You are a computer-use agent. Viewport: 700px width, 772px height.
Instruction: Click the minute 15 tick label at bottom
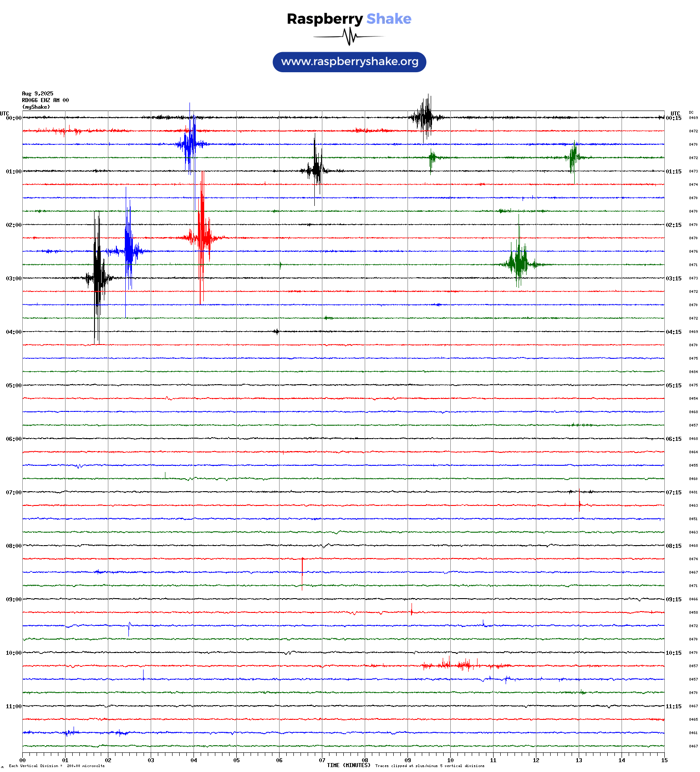click(x=664, y=760)
